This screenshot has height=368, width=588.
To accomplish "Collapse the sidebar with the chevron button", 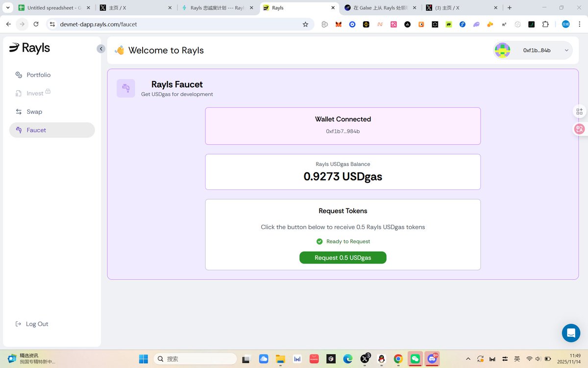I will [x=101, y=49].
